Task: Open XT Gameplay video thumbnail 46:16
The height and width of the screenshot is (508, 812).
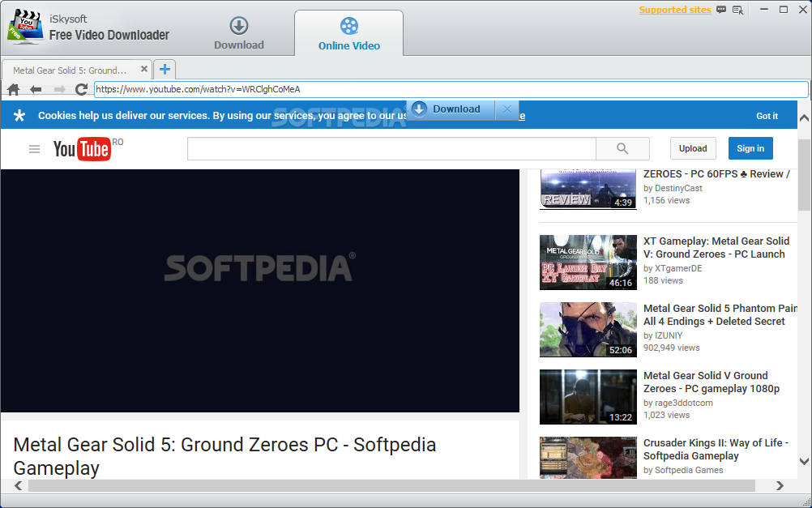Action: [588, 263]
